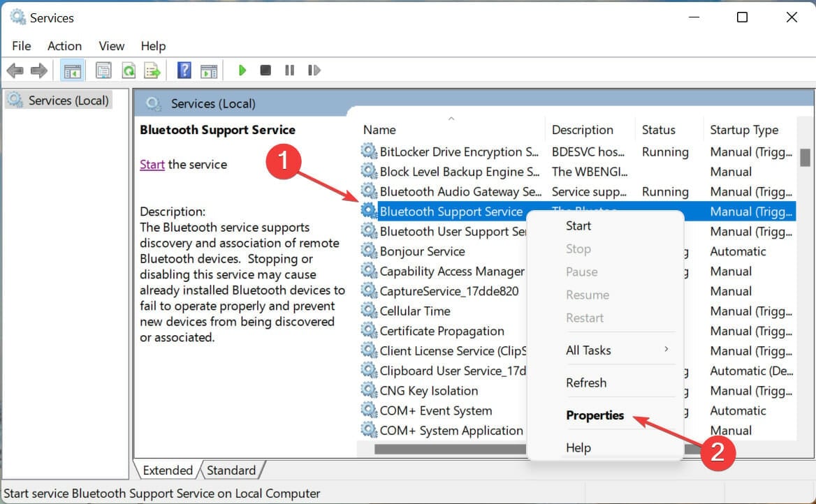Image resolution: width=816 pixels, height=504 pixels.
Task: Click 'Automatic (De...' startup type cell
Action: pos(752,371)
